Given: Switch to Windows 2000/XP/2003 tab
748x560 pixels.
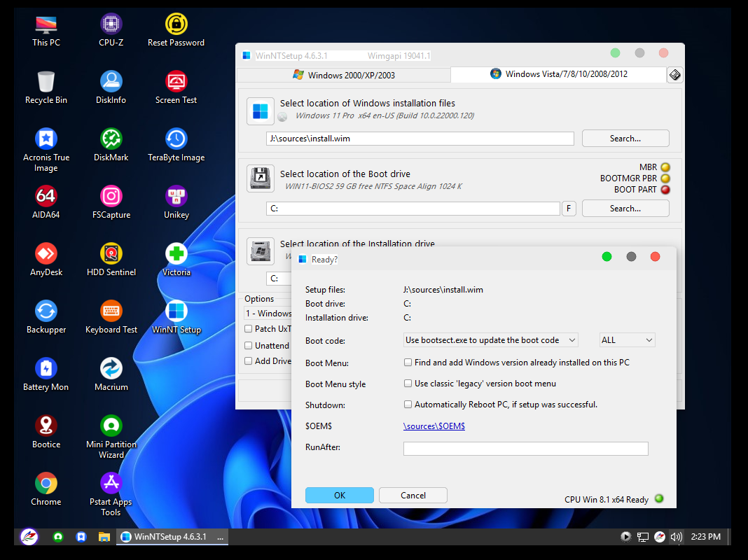Looking at the screenshot, I should tap(344, 75).
